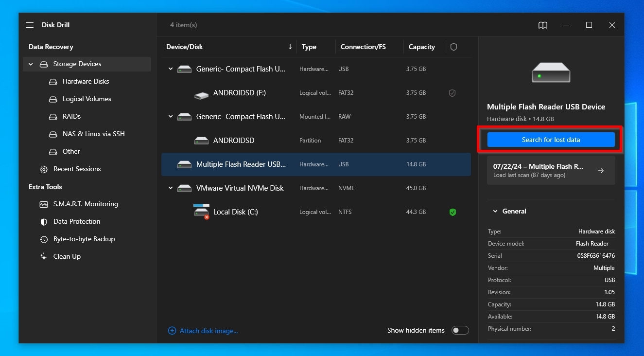Open Data Protection from sidebar
644x356 pixels.
pos(77,222)
